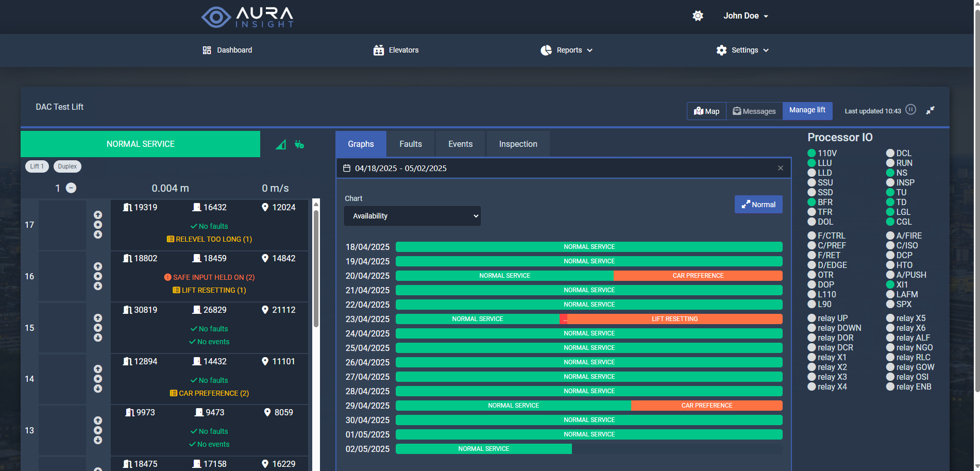
Task: Click CAR PREFERENCE bar on 29/04/2025
Action: point(707,406)
